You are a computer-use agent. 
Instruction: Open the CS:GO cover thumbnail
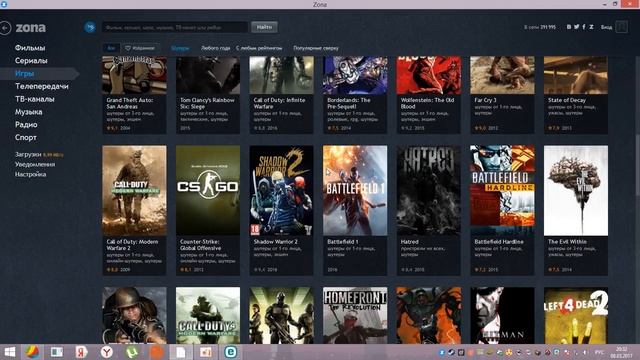point(208,191)
